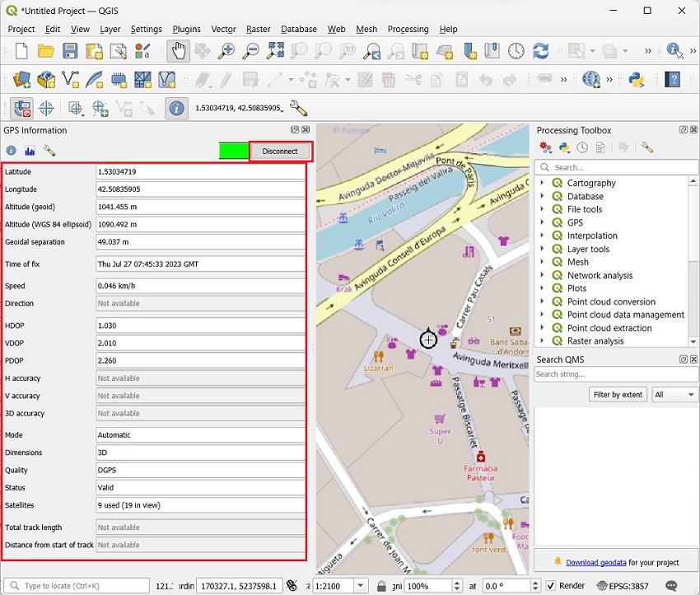
Task: Recenter map on GPS location icon
Action: (x=46, y=108)
